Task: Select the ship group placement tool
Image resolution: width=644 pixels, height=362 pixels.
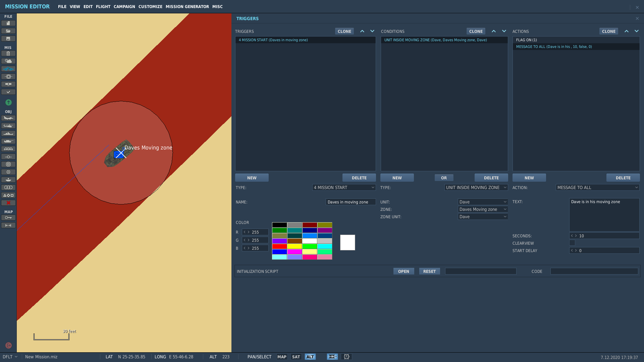Action: [8, 133]
